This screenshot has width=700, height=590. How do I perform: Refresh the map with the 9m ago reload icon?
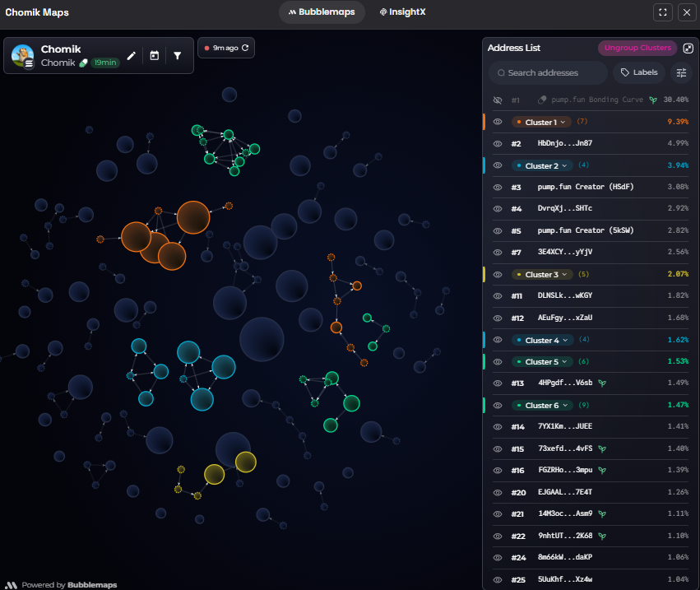pyautogui.click(x=245, y=48)
